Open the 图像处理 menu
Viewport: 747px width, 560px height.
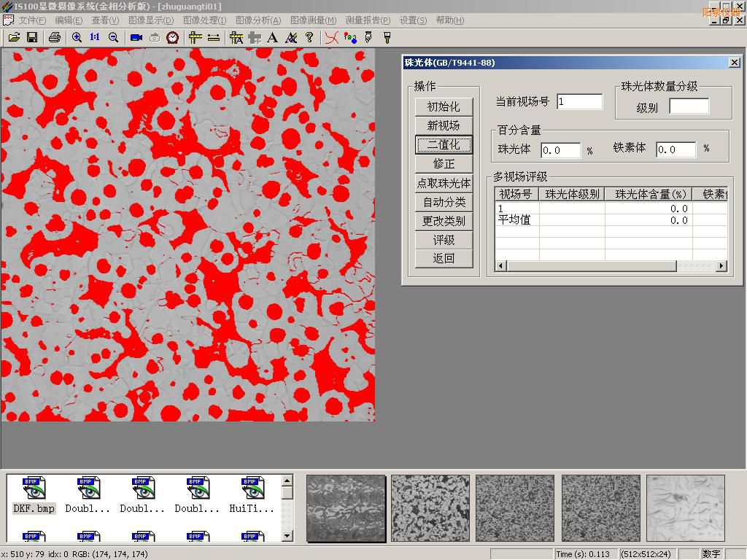click(x=204, y=20)
